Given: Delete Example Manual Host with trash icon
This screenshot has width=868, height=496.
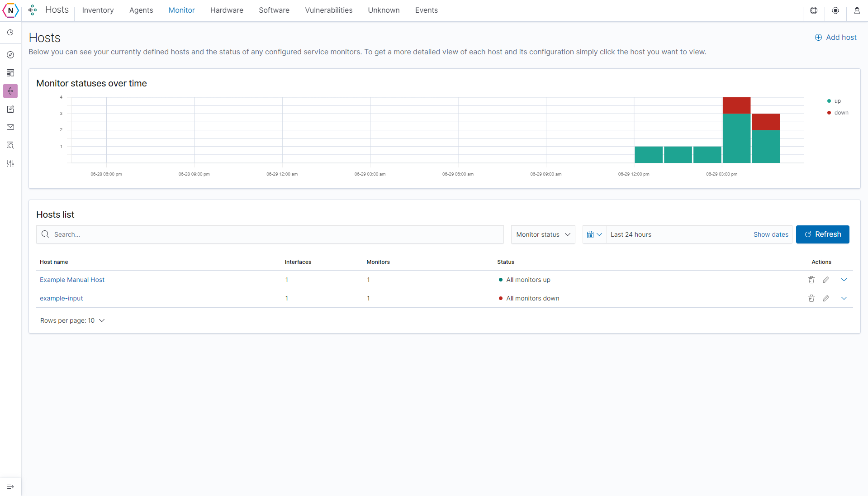Looking at the screenshot, I should coord(811,280).
